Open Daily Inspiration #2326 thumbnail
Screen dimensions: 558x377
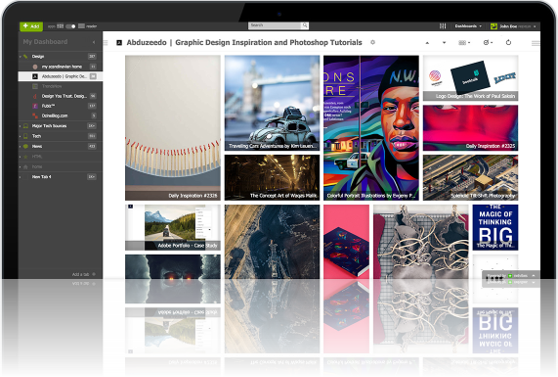pyautogui.click(x=173, y=128)
